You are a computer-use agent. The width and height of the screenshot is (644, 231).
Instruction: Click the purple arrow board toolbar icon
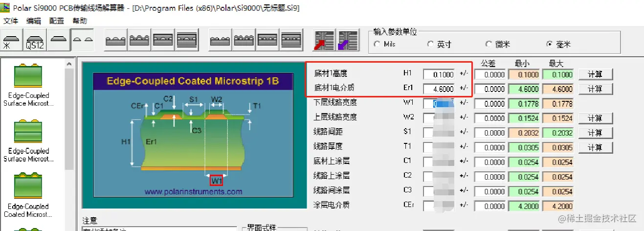[x=348, y=40]
